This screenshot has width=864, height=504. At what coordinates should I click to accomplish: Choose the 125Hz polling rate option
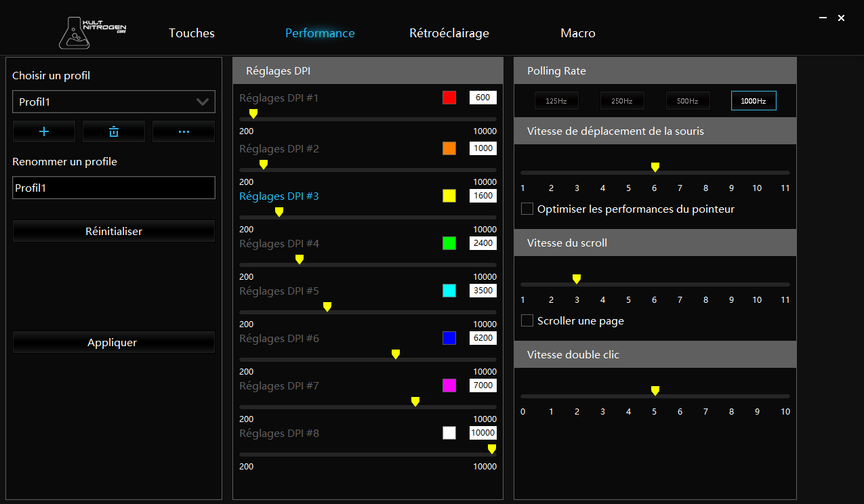556,101
